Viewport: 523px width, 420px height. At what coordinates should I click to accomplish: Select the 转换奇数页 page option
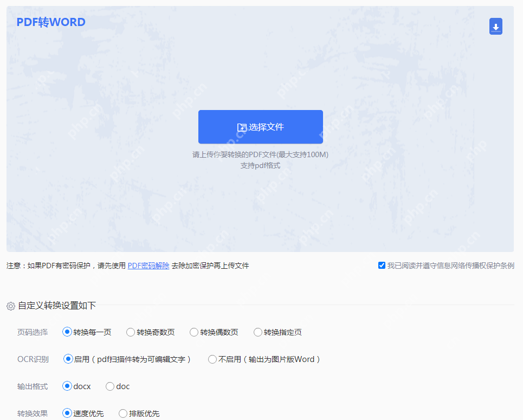click(130, 332)
